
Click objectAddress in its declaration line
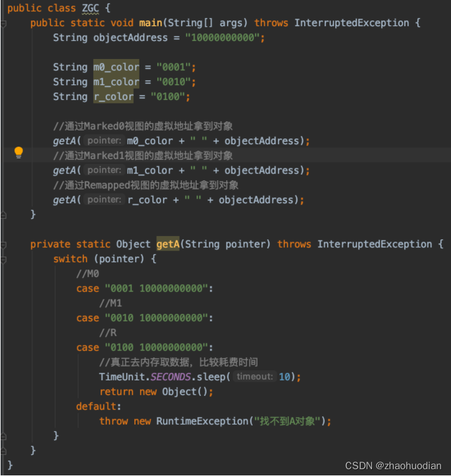(131, 38)
